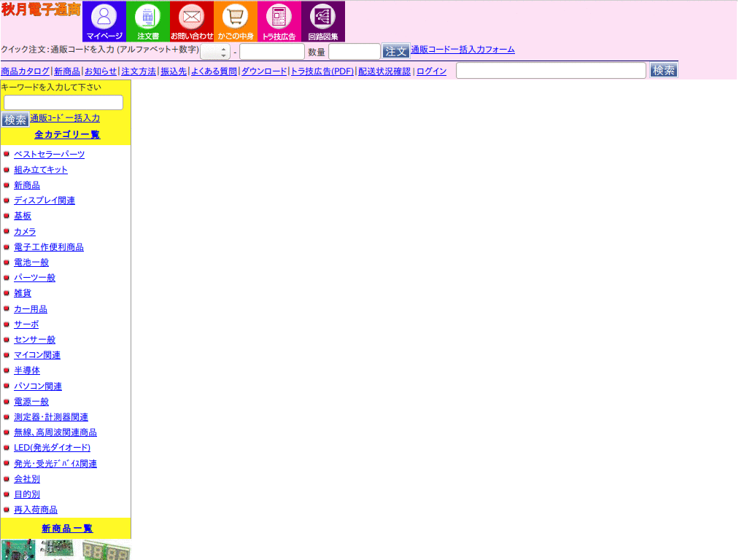
Task: Select 組み立てキット category
Action: [41, 169]
